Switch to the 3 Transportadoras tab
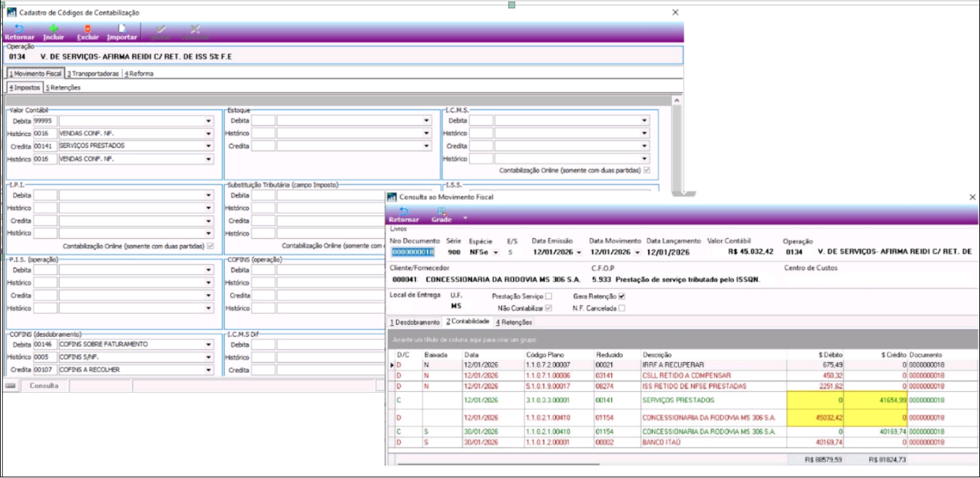 94,74
